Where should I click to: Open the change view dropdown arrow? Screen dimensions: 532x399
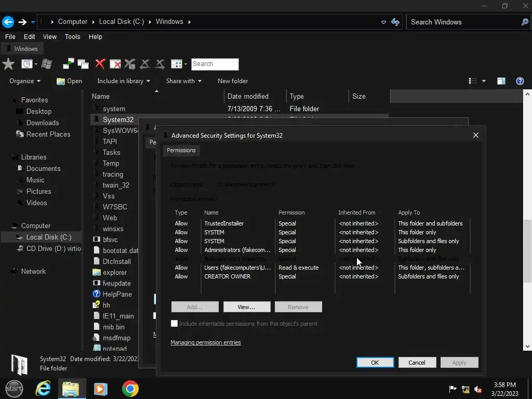(484, 81)
